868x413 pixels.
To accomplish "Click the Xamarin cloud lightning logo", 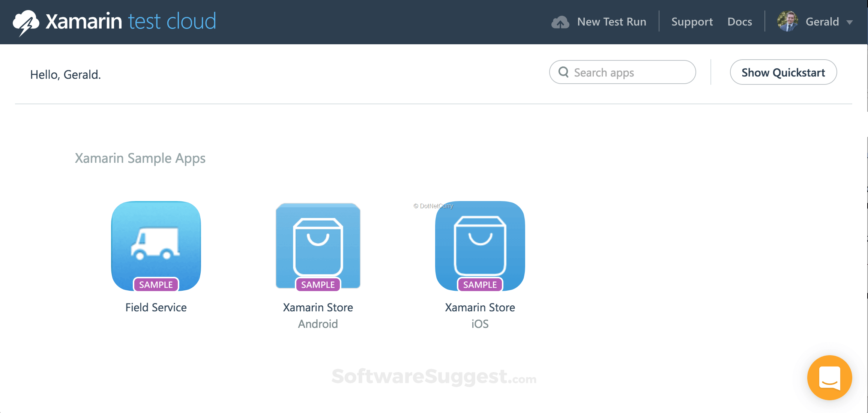I will (x=26, y=23).
